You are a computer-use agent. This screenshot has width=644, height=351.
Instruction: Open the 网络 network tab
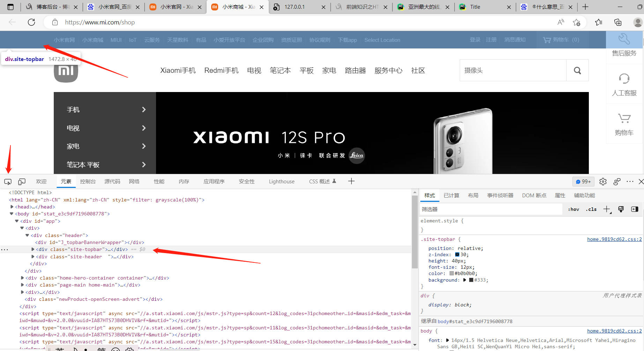point(134,182)
